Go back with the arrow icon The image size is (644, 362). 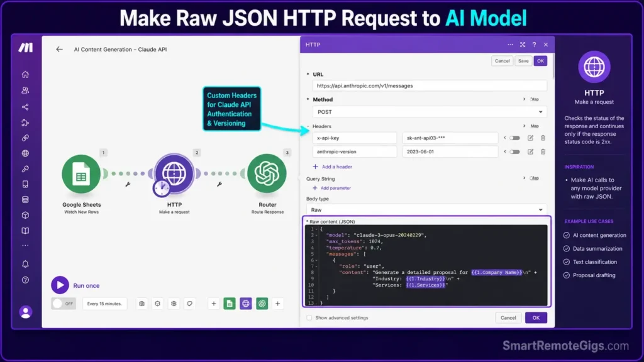point(59,49)
